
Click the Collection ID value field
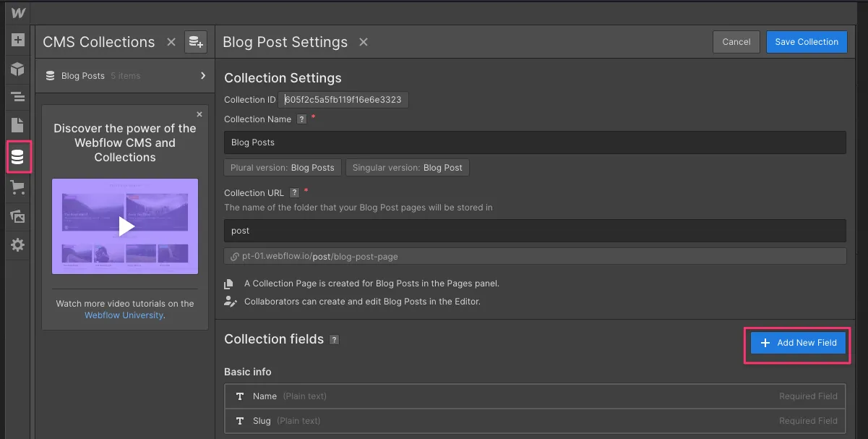pos(344,100)
